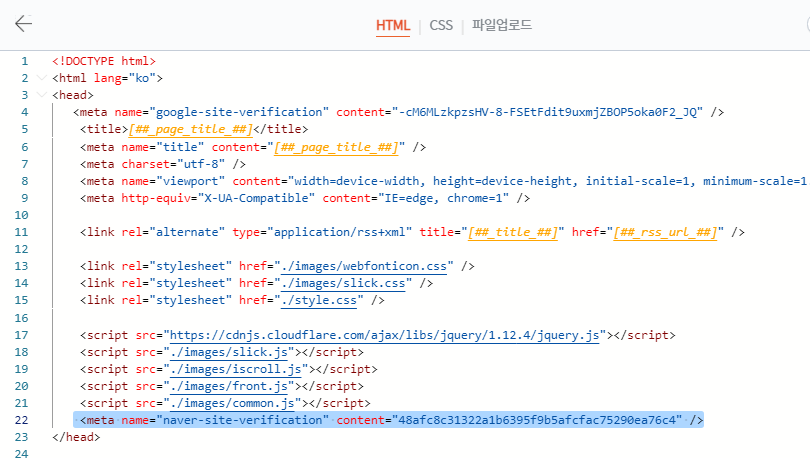This screenshot has height=458, width=810.
Task: Click the google-site-verification value
Action: 239,112
